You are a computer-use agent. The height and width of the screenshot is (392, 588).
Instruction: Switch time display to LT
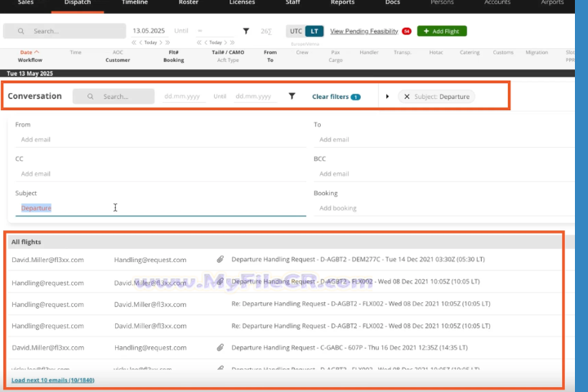pos(314,31)
